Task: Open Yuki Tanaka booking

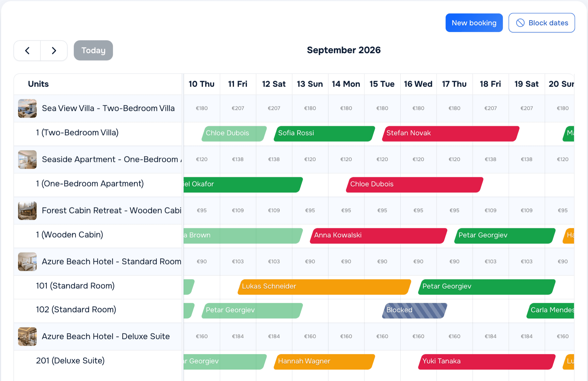Action: pyautogui.click(x=487, y=361)
